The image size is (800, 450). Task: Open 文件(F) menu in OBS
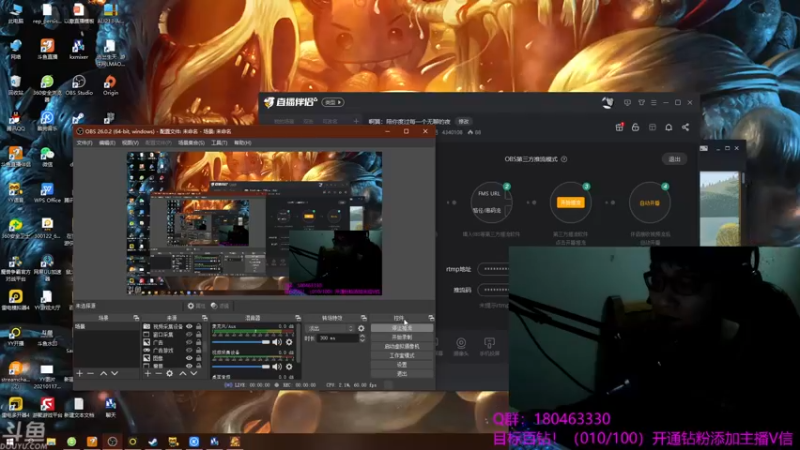(84, 143)
